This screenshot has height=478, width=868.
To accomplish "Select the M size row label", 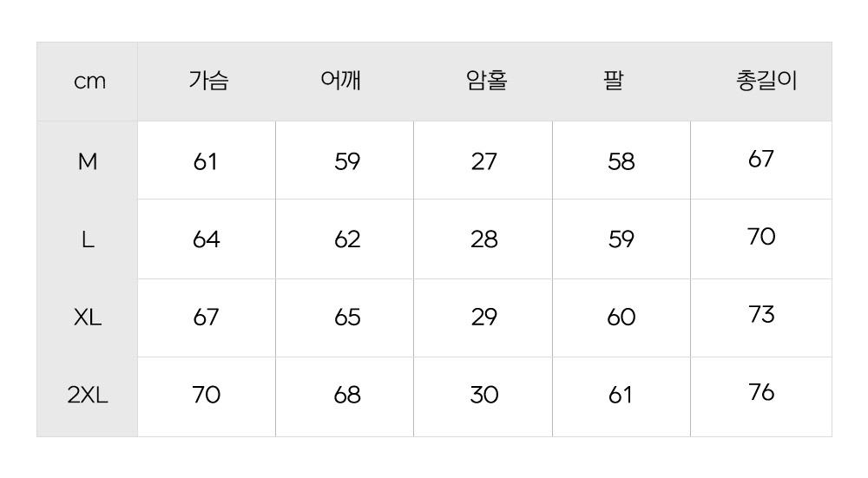I will click(x=88, y=161).
